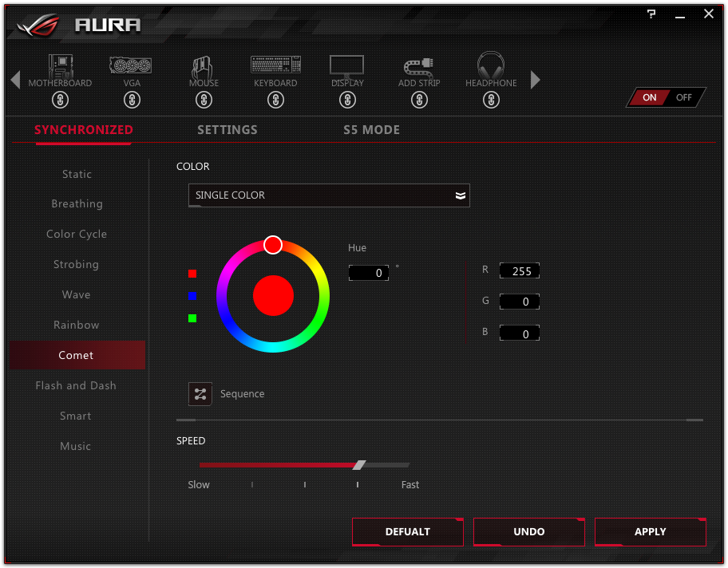Show previous devices with left arrow
The image size is (728, 568).
point(15,79)
